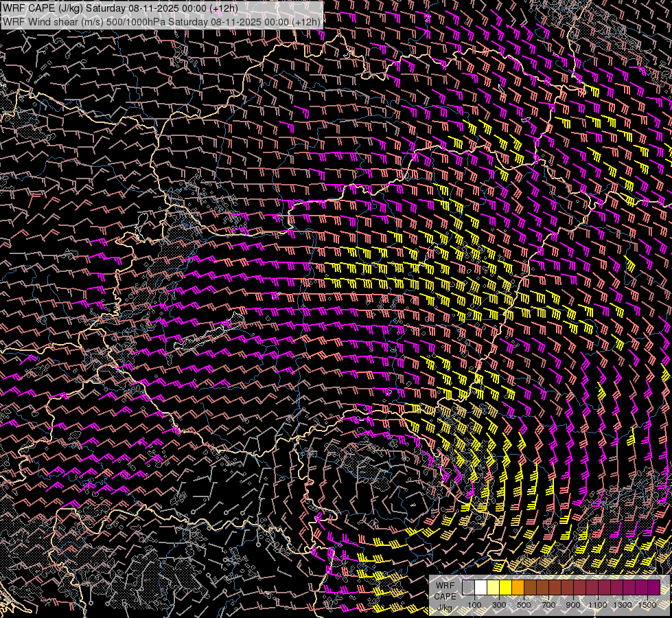
Task: Click the 1300 legend tick label
Action: [x=623, y=604]
